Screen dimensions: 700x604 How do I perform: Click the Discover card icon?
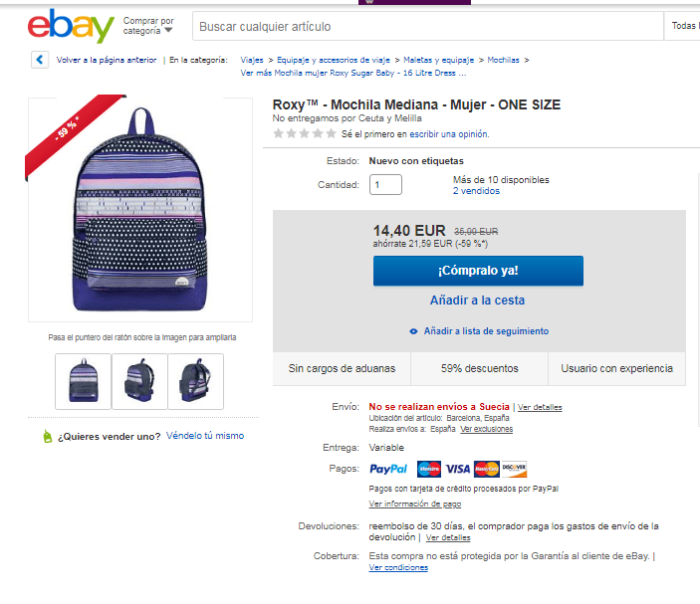coord(514,469)
